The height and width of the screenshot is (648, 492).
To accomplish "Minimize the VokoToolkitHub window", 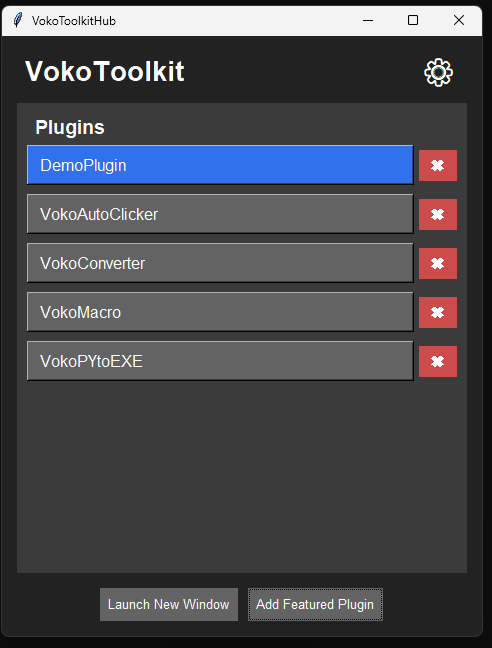I will [x=368, y=20].
